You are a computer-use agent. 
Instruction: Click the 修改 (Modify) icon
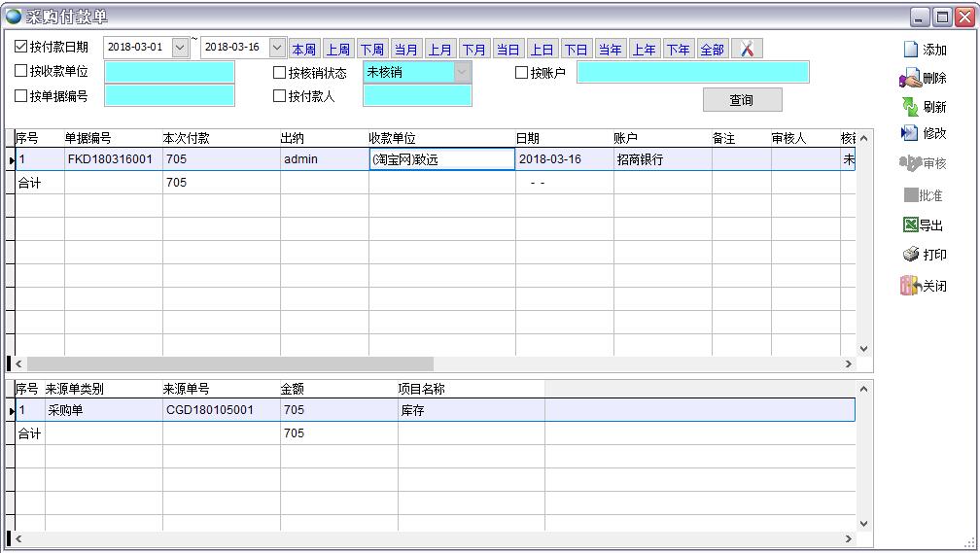click(x=910, y=133)
